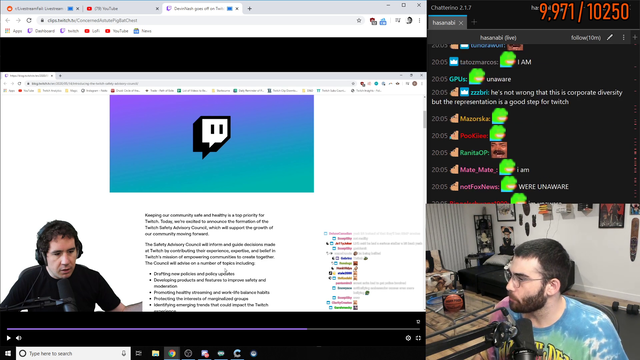Toggle fullscreen on the clip player
Screen dimensions: 640x360
[x=418, y=338]
